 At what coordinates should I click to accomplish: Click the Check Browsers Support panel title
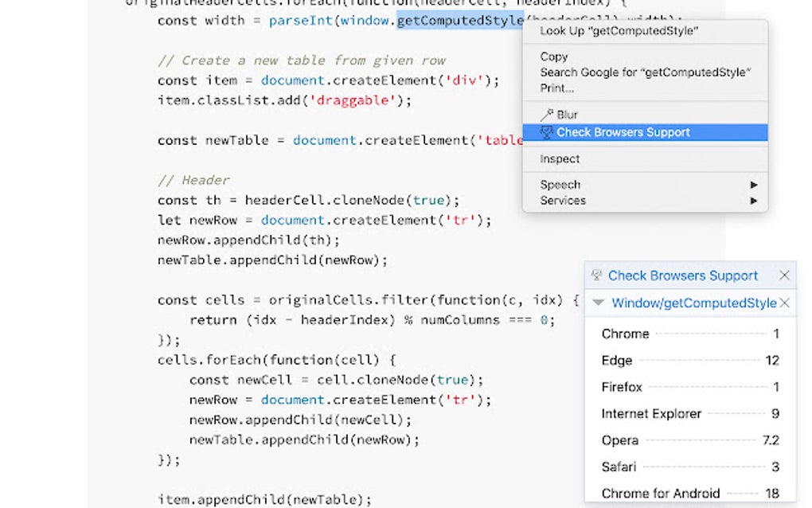(x=683, y=275)
